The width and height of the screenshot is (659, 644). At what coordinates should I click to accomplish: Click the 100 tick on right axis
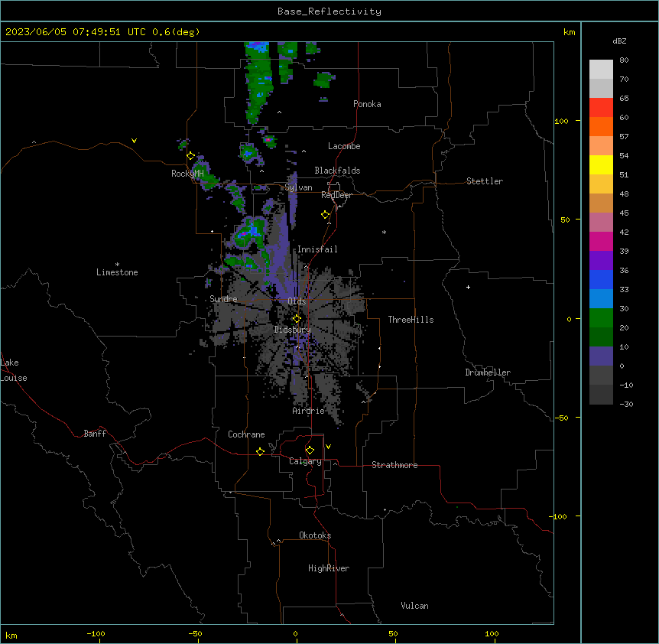point(561,121)
